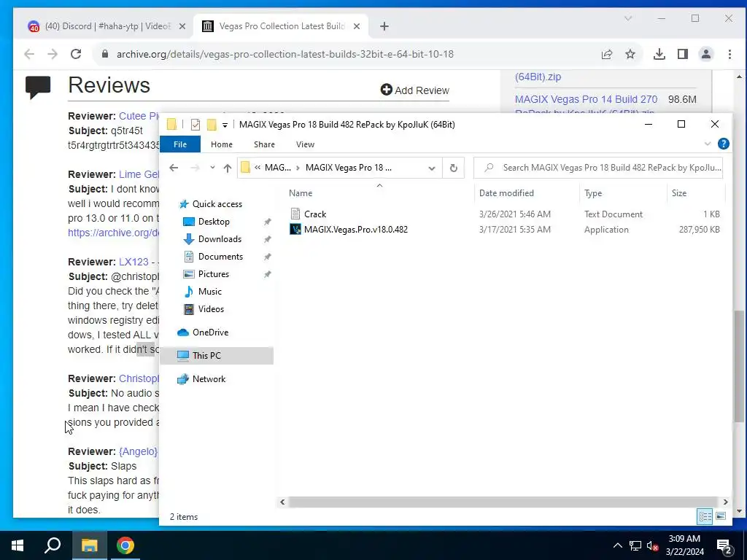
Task: Open Pictures in the navigation pane
Action: [x=214, y=274]
